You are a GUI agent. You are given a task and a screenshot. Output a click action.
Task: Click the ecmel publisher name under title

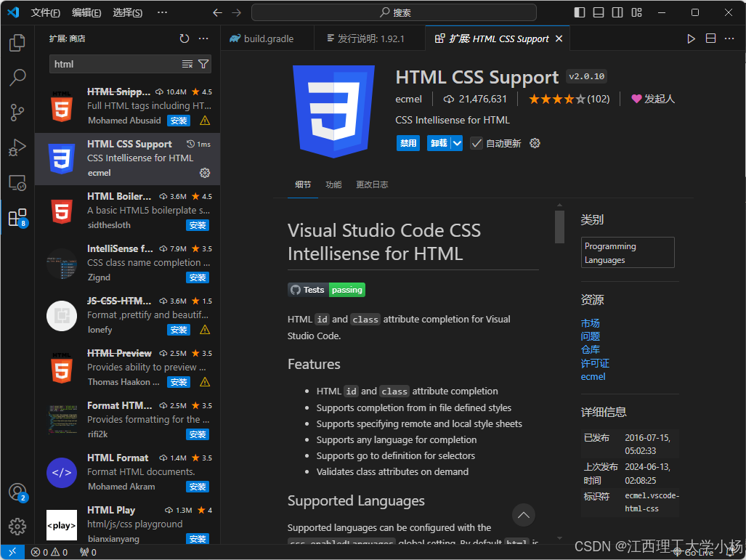pos(409,99)
